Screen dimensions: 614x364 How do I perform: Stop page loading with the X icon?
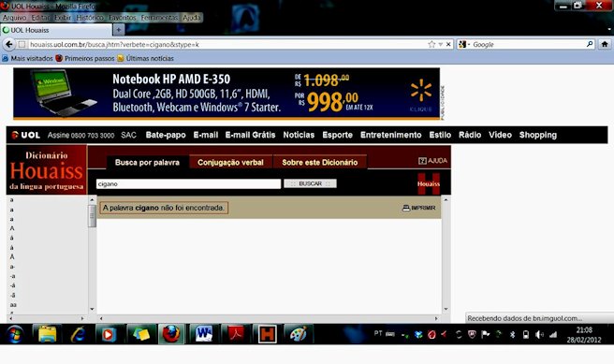pos(448,44)
